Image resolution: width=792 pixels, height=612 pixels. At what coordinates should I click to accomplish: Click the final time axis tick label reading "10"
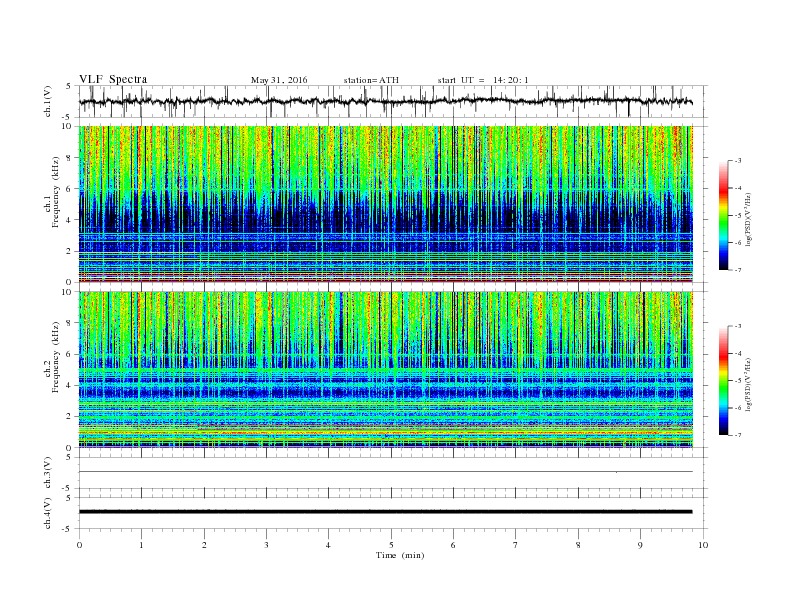[x=703, y=545]
